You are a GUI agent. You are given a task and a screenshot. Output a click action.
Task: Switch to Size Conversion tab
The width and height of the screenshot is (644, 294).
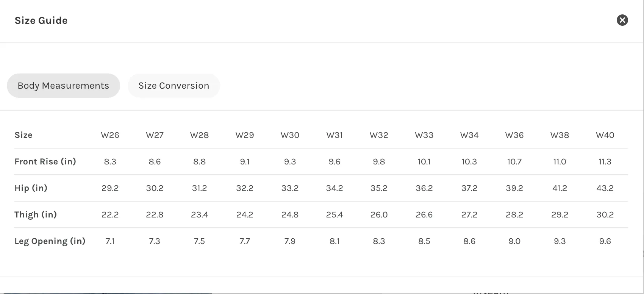click(x=174, y=86)
